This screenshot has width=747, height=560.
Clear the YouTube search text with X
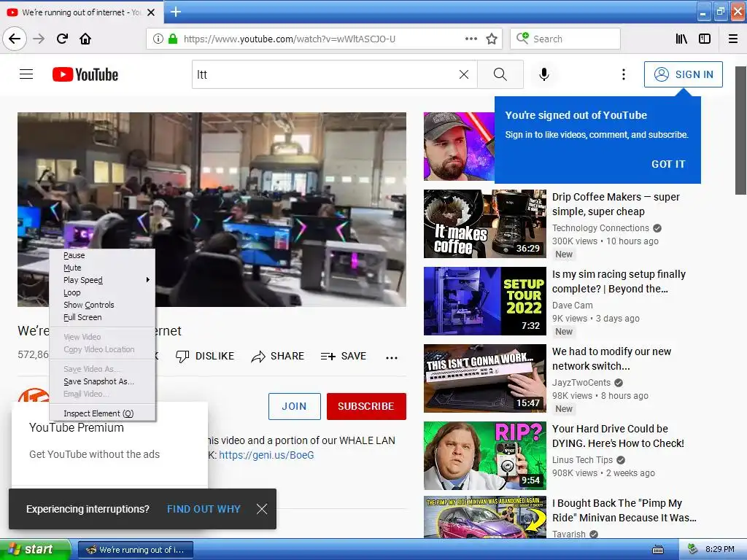click(463, 74)
